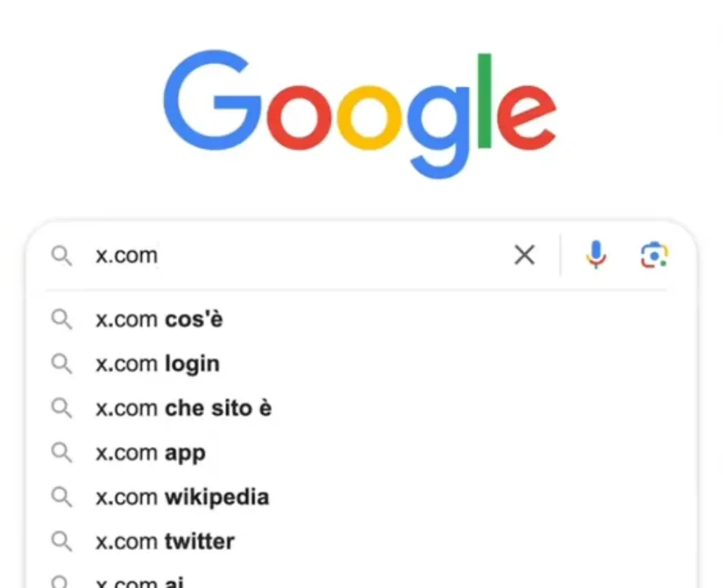Click magnifier icon beside x.com wikipedia
723x588 pixels.
click(61, 497)
